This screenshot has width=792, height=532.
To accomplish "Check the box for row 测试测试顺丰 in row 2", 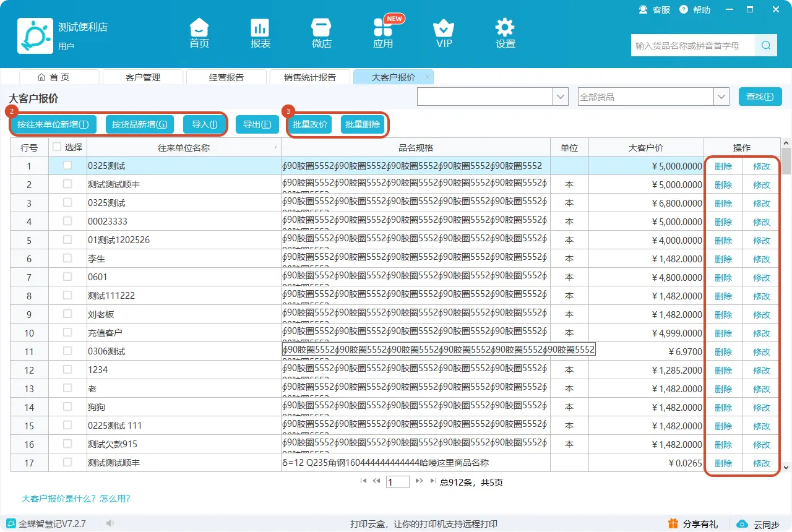I will click(67, 184).
